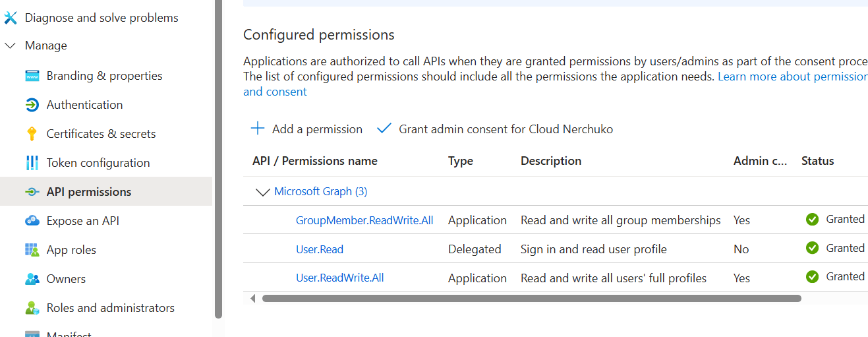
Task: Click the Expose an API cloud icon
Action: click(x=32, y=221)
